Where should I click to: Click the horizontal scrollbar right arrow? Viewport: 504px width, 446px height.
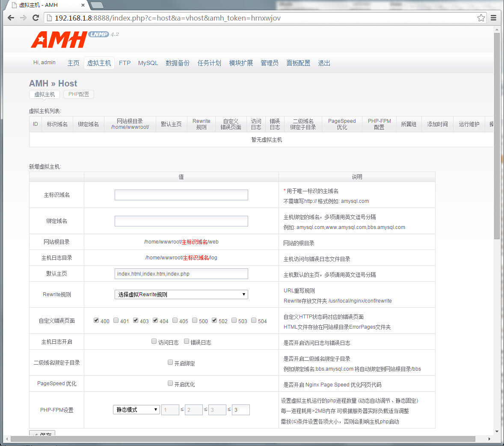[x=489, y=439]
